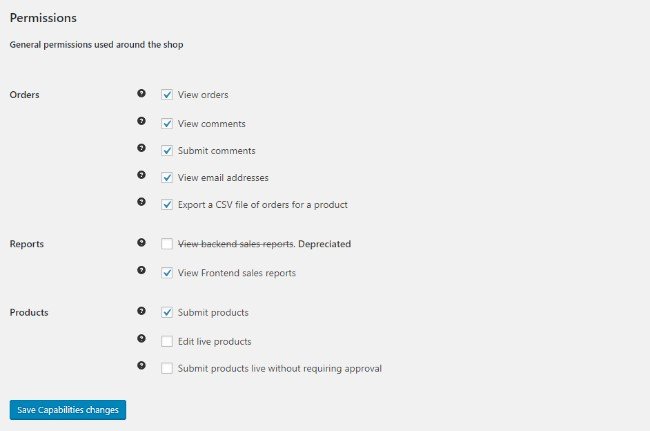Click help icon beside Frontend sales reports
This screenshot has height=431, width=650.
(141, 270)
